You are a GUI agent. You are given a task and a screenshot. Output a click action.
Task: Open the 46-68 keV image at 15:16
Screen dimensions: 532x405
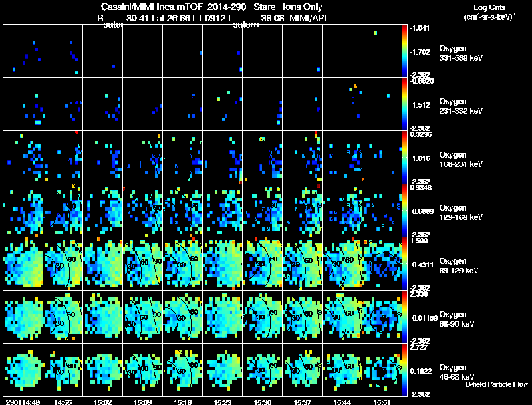click(183, 370)
